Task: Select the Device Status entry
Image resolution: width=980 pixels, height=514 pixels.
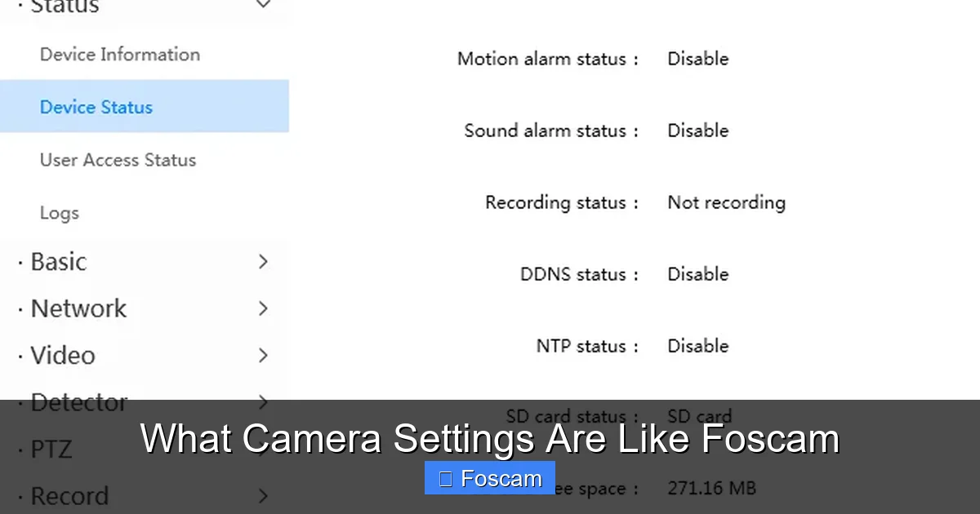Action: pyautogui.click(x=96, y=106)
